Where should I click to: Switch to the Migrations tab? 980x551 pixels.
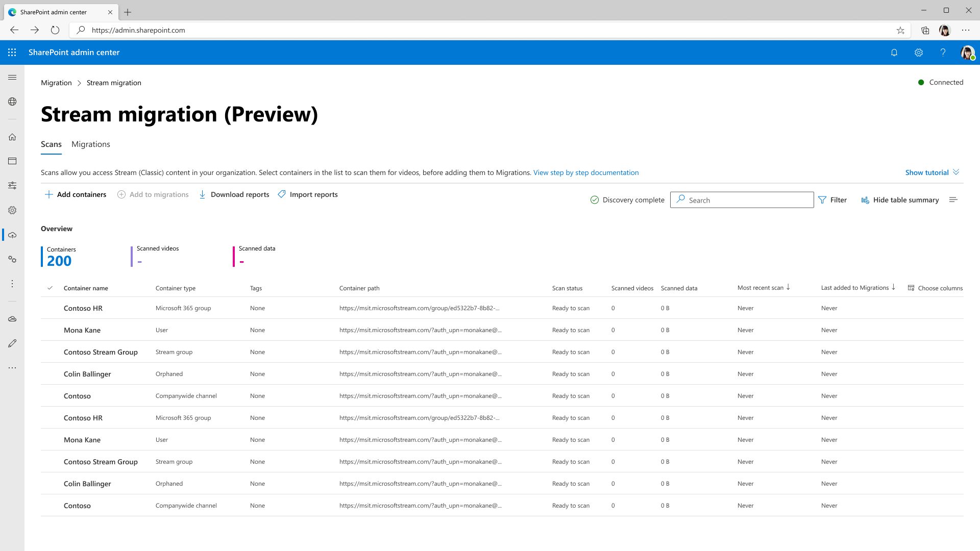tap(91, 144)
